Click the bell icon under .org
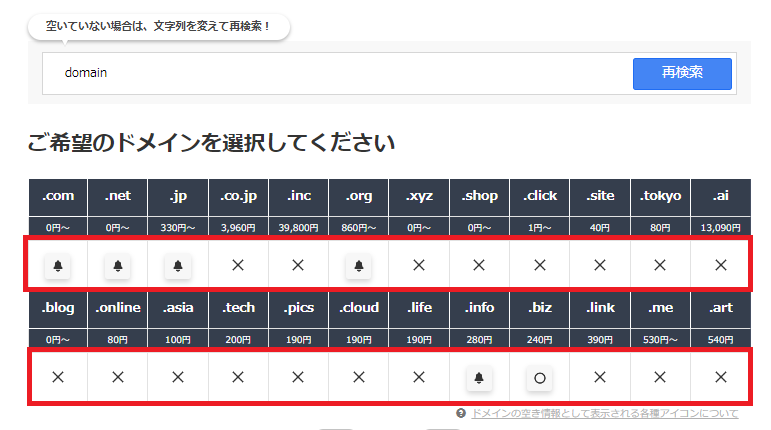Image resolution: width=771 pixels, height=430 pixels. (358, 265)
